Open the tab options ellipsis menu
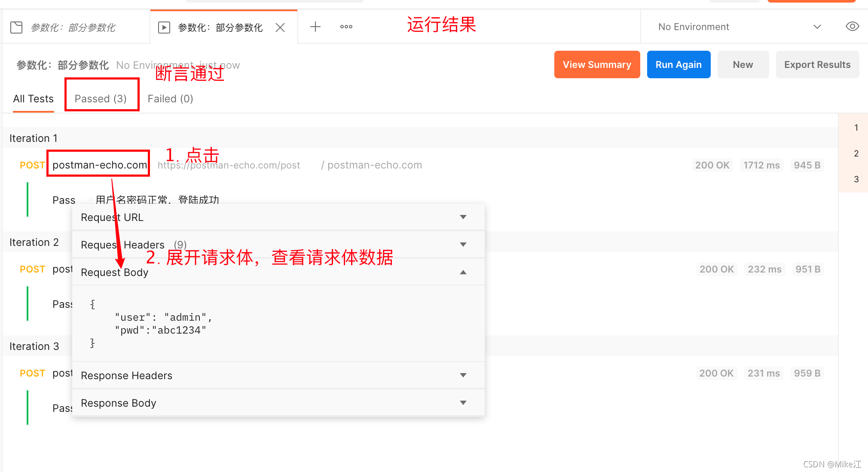The width and height of the screenshot is (868, 472). [346, 27]
